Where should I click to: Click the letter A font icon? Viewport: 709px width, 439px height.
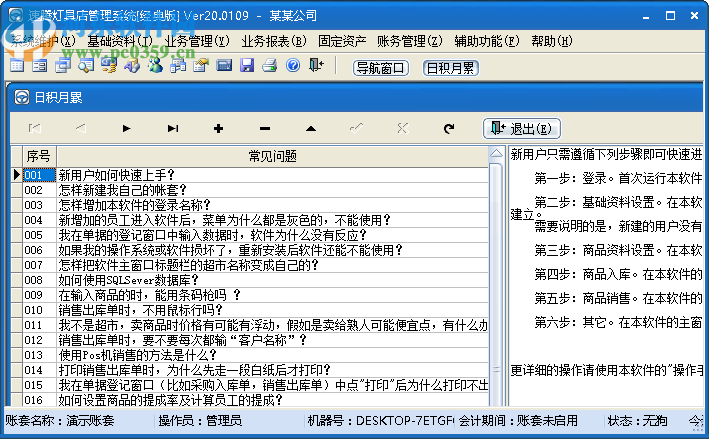132,66
